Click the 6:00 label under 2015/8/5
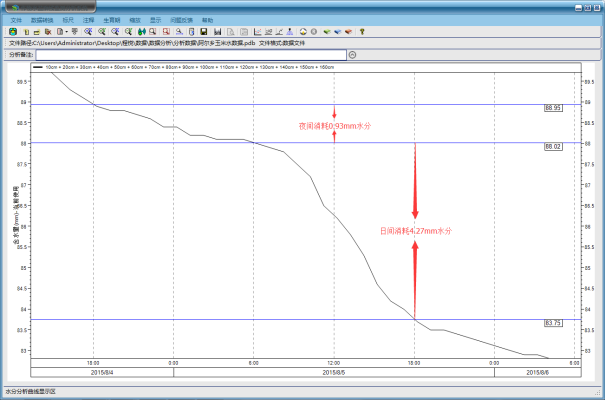The width and height of the screenshot is (605, 400). point(253,363)
